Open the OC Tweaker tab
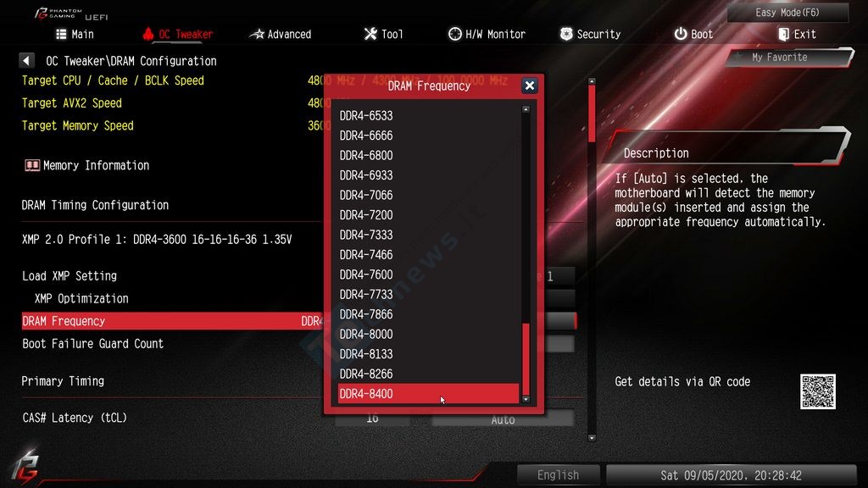 (178, 34)
